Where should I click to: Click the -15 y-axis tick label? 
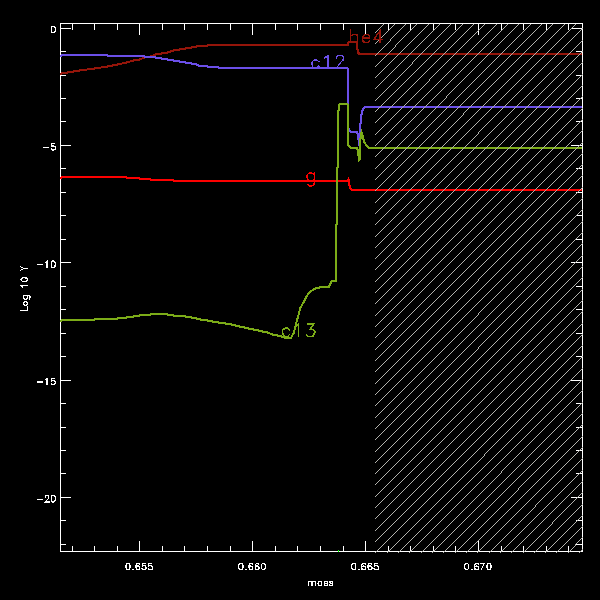tap(46, 381)
